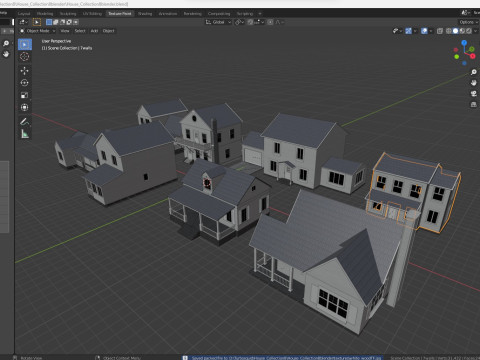Viewport: 480px width, 360px height.
Task: Switch to the UV Editing workspace tab
Action: pos(92,14)
